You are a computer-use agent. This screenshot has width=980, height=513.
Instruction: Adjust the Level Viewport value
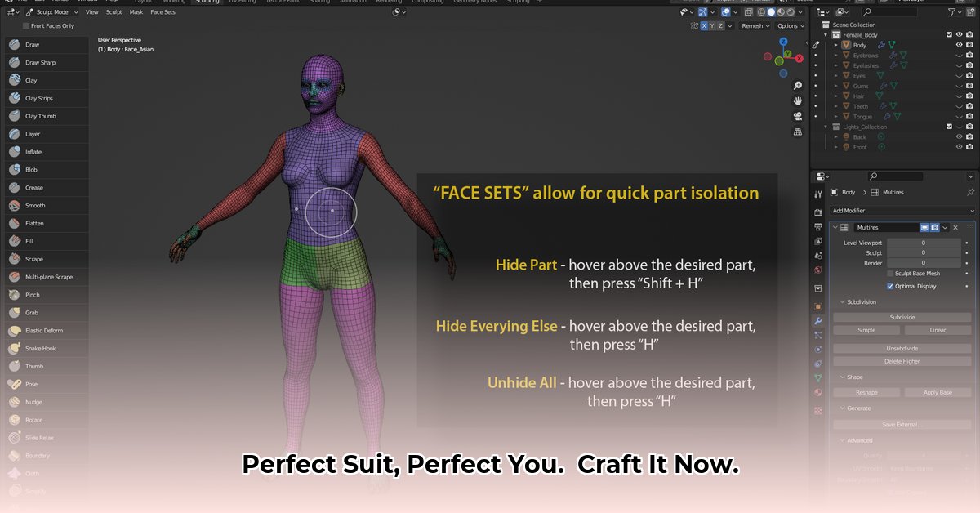tap(923, 243)
